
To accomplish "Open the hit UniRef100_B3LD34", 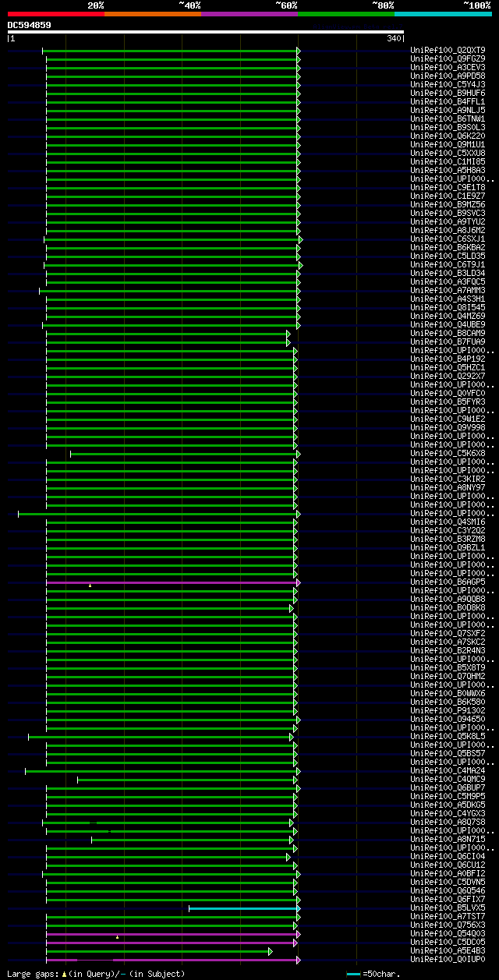I will (448, 273).
